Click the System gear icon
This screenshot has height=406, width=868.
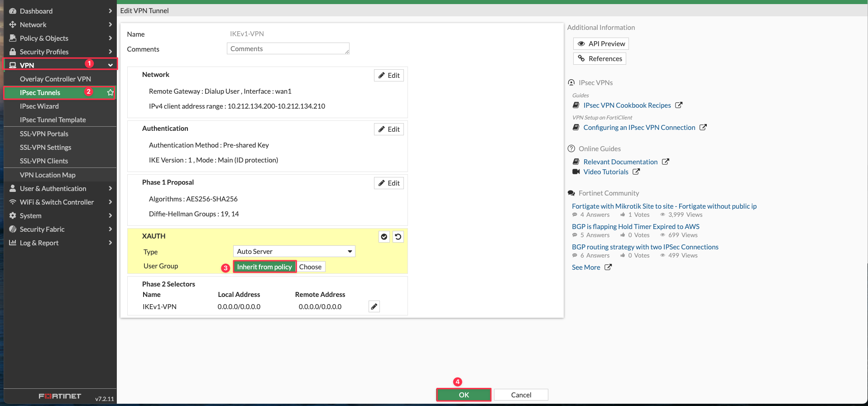(x=13, y=215)
